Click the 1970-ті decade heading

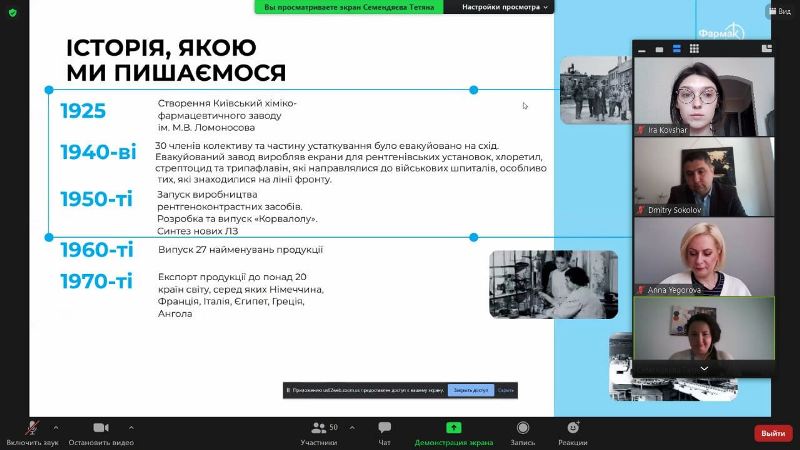click(x=96, y=281)
